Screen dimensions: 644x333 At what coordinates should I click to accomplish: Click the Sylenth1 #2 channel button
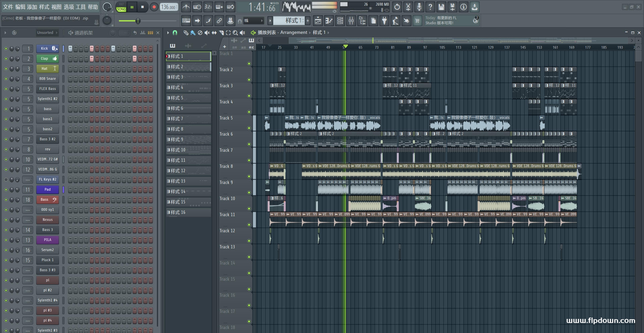click(47, 99)
